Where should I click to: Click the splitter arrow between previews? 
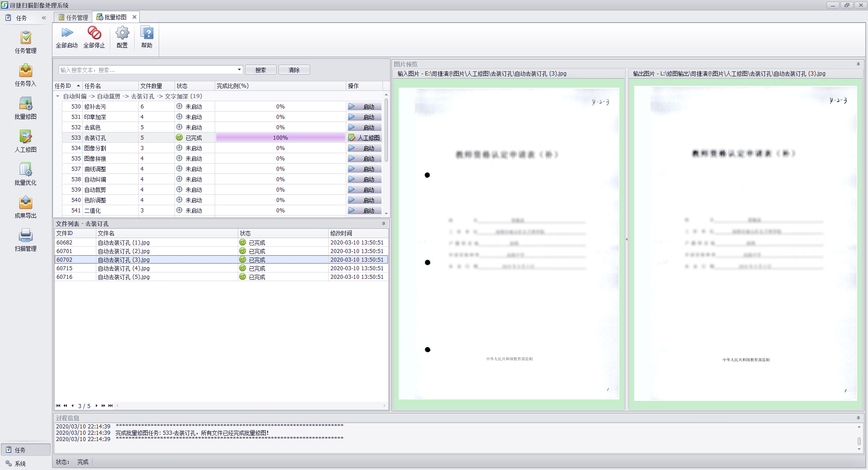click(627, 240)
